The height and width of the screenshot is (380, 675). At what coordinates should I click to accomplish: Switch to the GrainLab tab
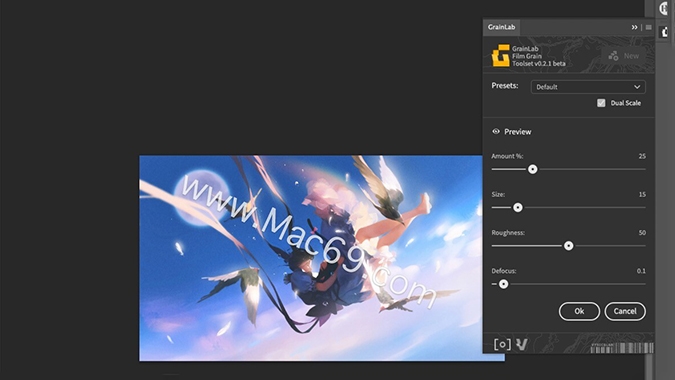(x=501, y=27)
